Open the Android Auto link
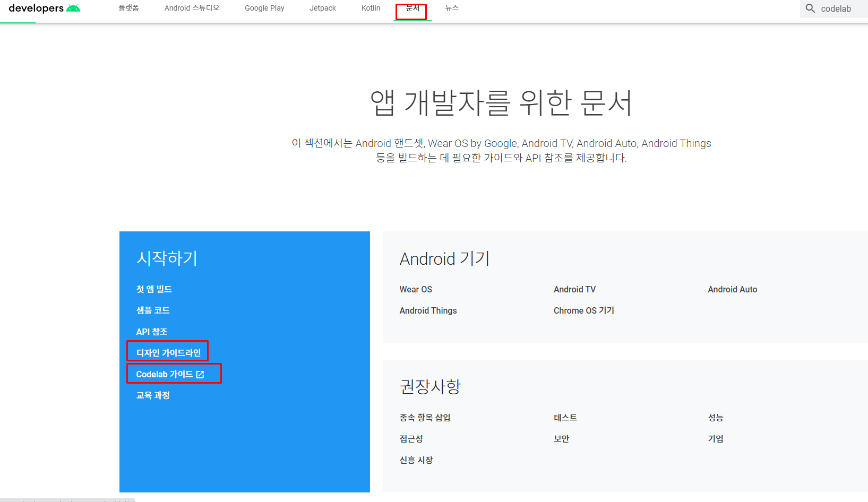This screenshot has height=502, width=868. point(732,289)
